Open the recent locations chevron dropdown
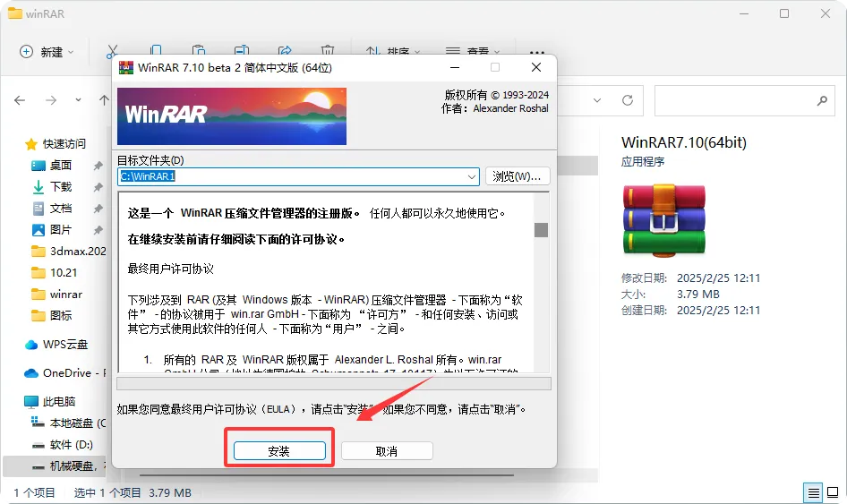The image size is (847, 504). click(78, 100)
